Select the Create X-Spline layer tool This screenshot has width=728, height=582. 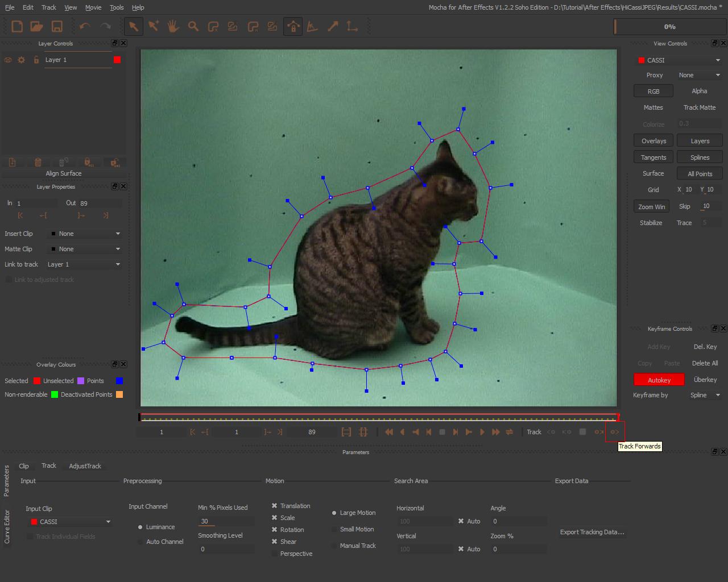pos(213,26)
